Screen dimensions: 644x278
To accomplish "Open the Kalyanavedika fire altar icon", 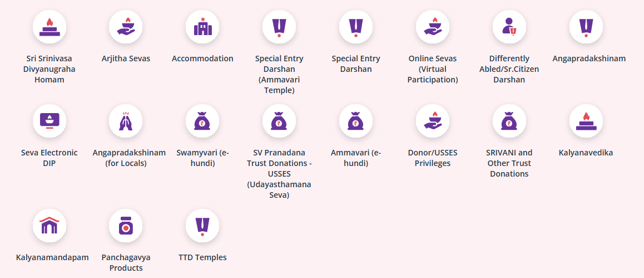I will pyautogui.click(x=586, y=121).
